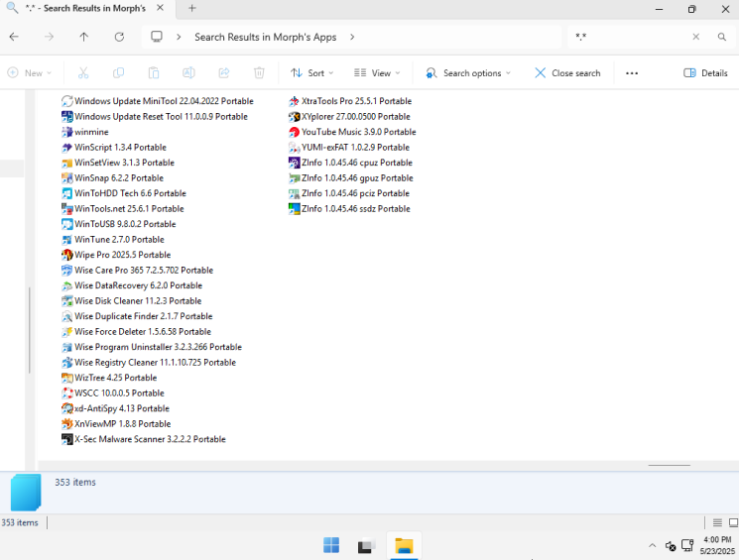
Task: Select the WinToUSB 9.8.0.2 icon
Action: click(x=66, y=224)
